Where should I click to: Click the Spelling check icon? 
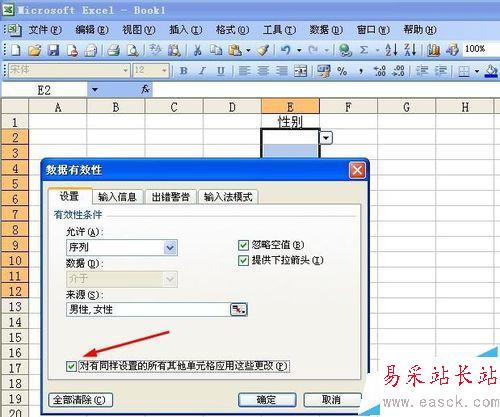(155, 50)
